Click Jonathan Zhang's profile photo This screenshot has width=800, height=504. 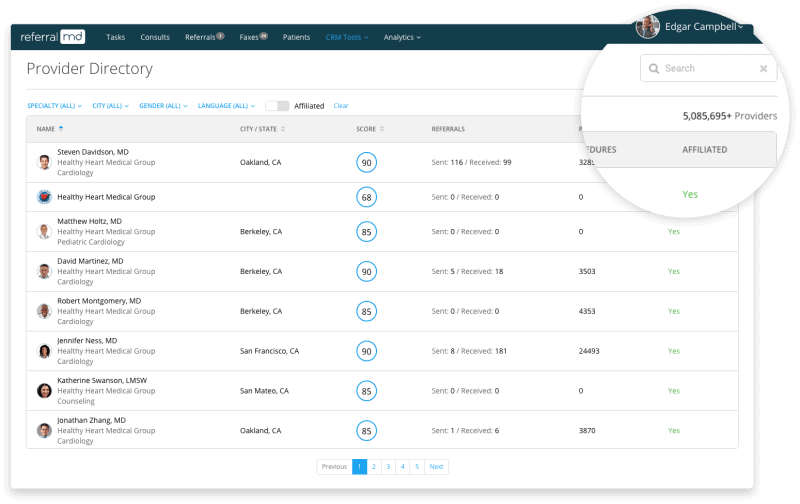[44, 431]
